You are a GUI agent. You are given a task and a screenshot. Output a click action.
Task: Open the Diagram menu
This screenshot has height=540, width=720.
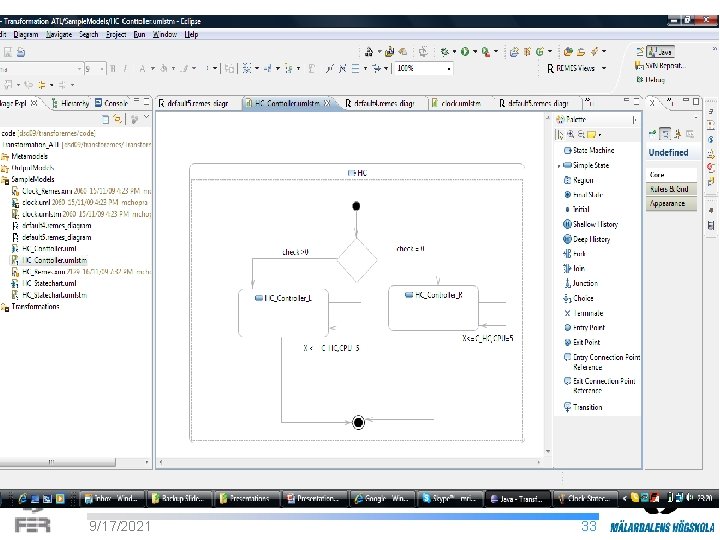click(26, 34)
